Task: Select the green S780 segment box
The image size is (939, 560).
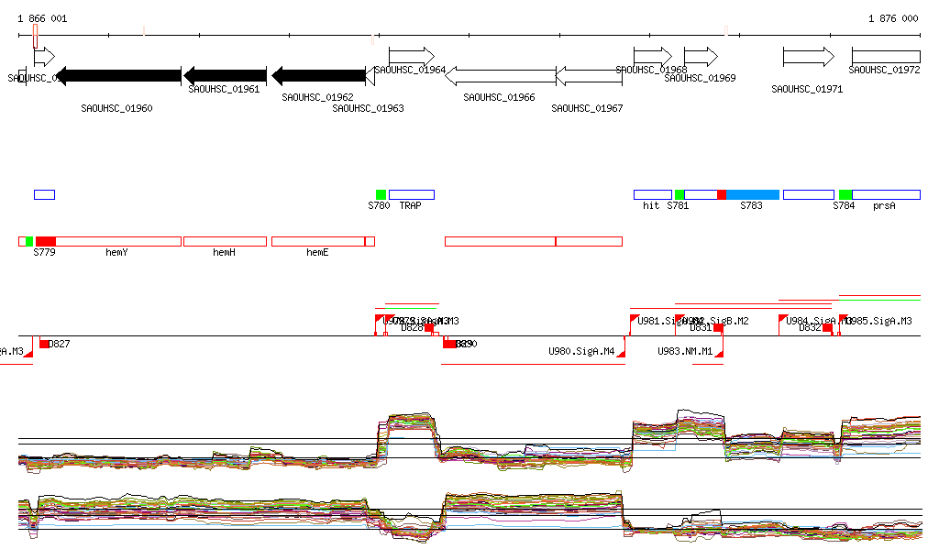Action: [x=381, y=194]
